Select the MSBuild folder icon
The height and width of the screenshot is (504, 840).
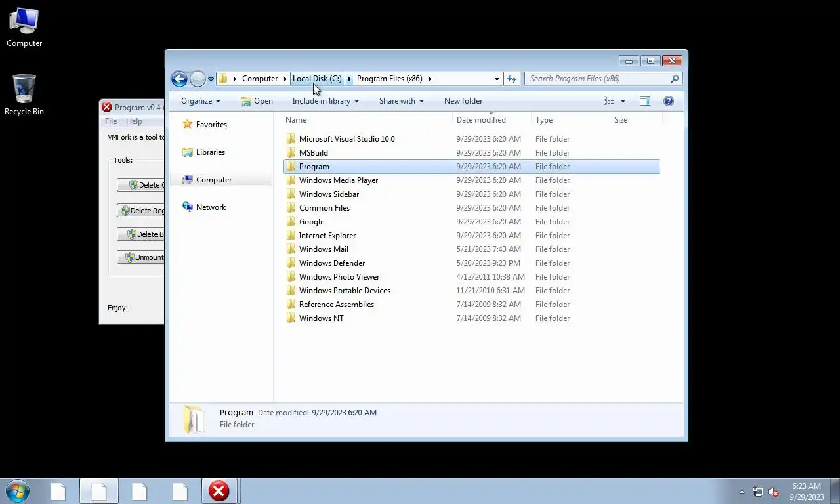pos(291,153)
